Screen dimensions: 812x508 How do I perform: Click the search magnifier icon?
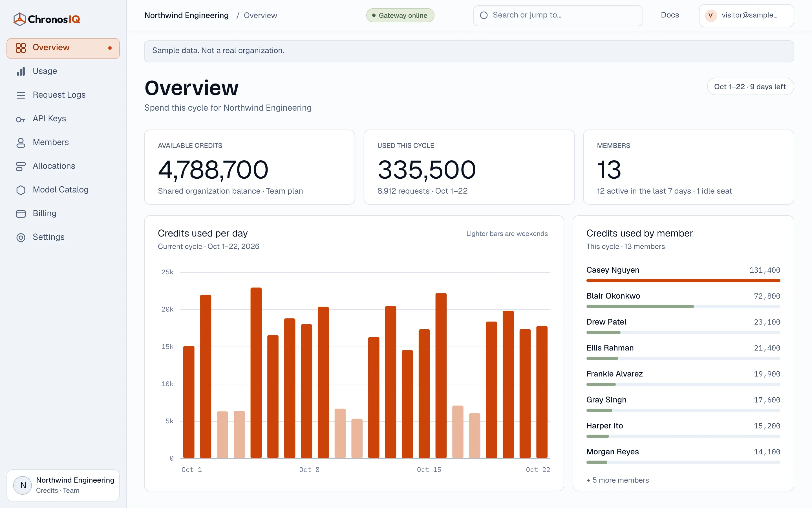click(x=484, y=15)
